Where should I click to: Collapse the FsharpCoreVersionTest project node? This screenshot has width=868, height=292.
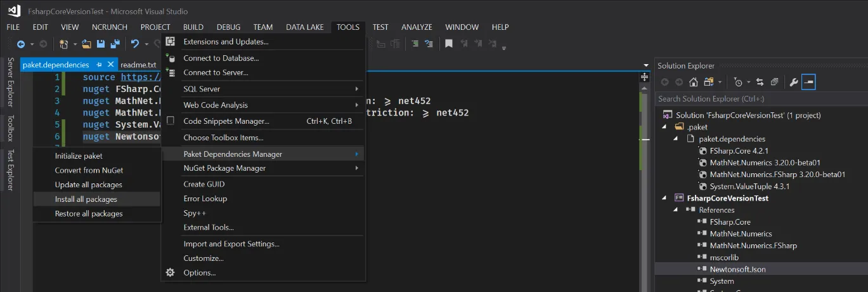point(665,198)
